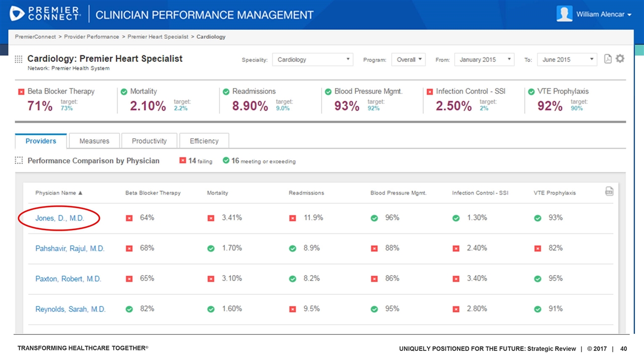The image size is (644, 362).
Task: Click green check for Jones Blood Pressure 96%
Action: coord(374,218)
